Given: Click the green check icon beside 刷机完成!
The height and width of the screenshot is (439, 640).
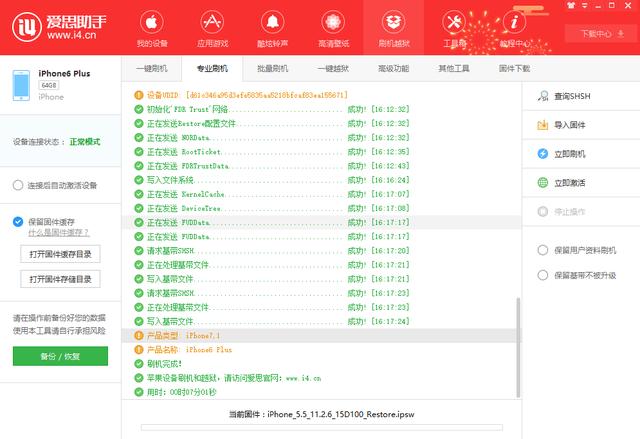Looking at the screenshot, I should point(139,364).
